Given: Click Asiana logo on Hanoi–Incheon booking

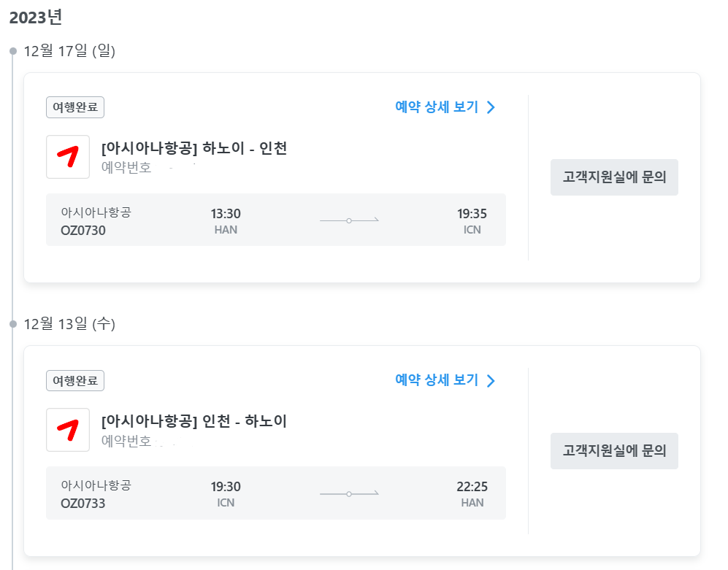Looking at the screenshot, I should (68, 157).
